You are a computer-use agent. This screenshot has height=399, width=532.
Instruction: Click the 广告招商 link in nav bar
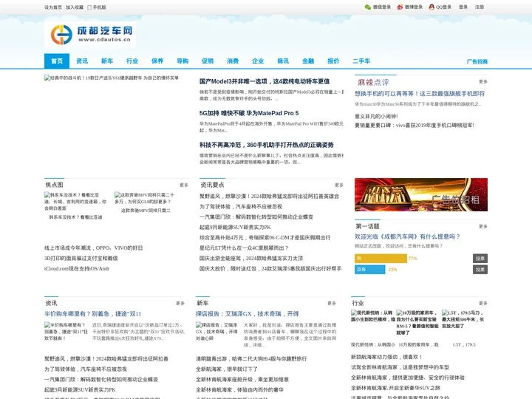point(477,62)
